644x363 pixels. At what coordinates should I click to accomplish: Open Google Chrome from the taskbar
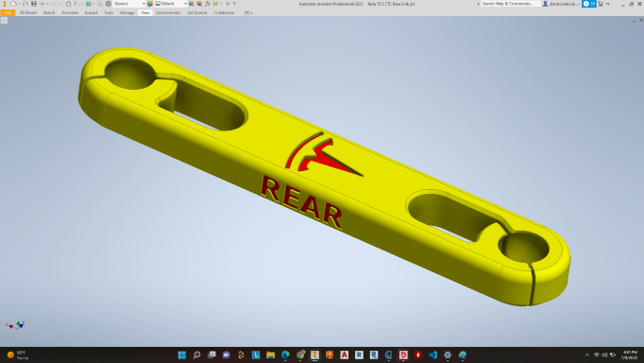(300, 354)
